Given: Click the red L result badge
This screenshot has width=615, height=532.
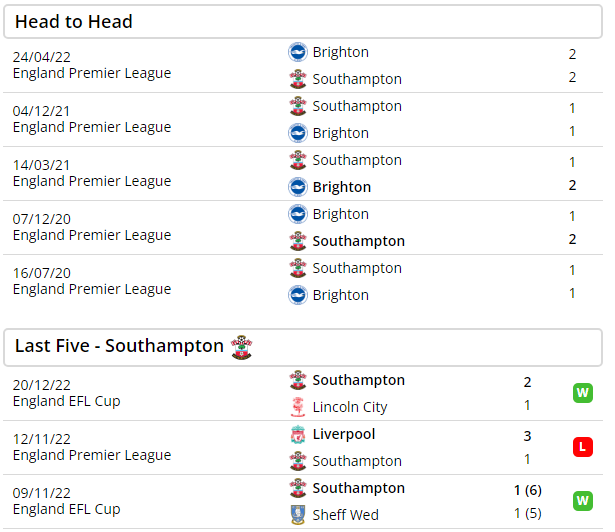Looking at the screenshot, I should point(582,447).
